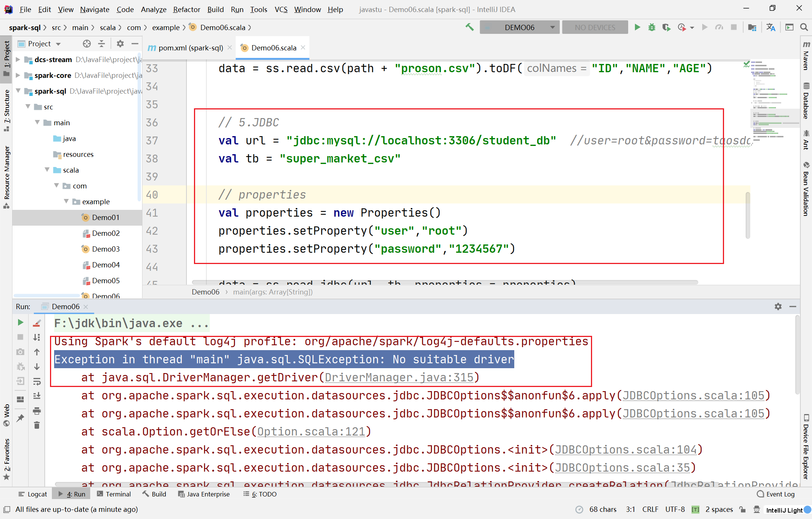Open the Terminal tool window
The height and width of the screenshot is (519, 812).
point(114,494)
